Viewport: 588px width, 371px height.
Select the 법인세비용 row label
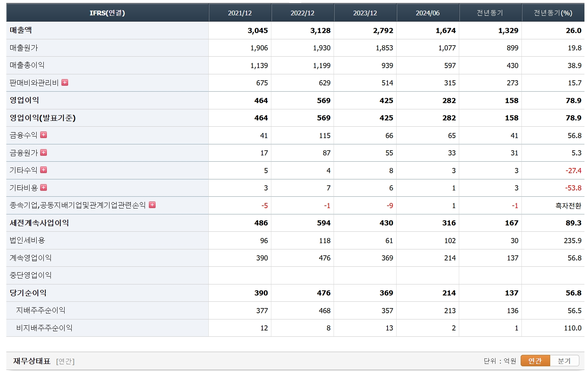pos(28,240)
